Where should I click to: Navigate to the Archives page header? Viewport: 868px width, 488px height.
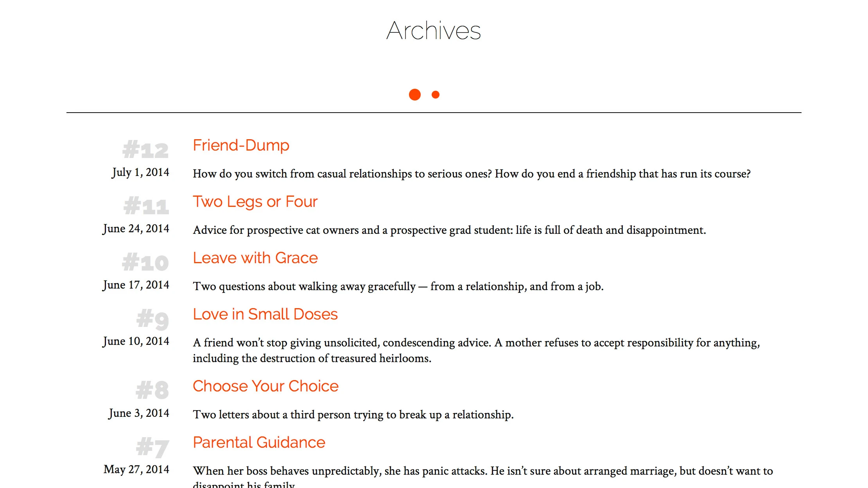click(x=435, y=29)
